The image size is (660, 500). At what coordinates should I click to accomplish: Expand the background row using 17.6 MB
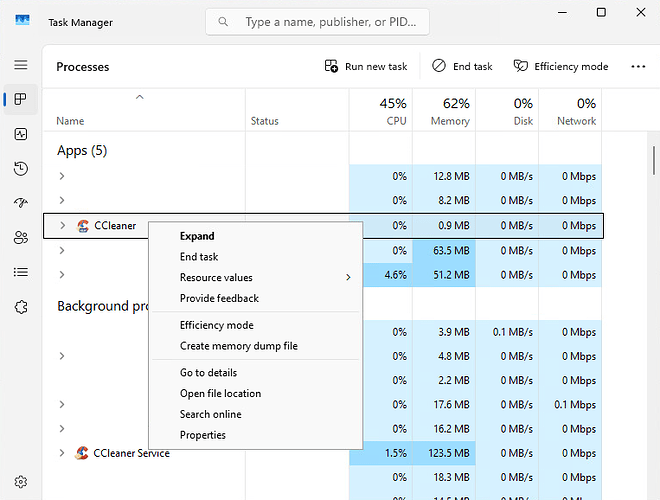(x=62, y=404)
